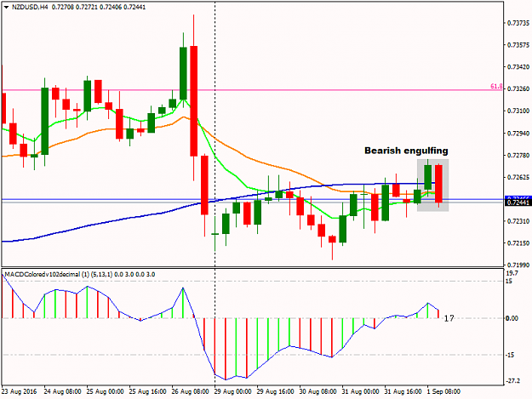
Task: Select the '17' label beside the MACD histogram
Action: [449, 318]
